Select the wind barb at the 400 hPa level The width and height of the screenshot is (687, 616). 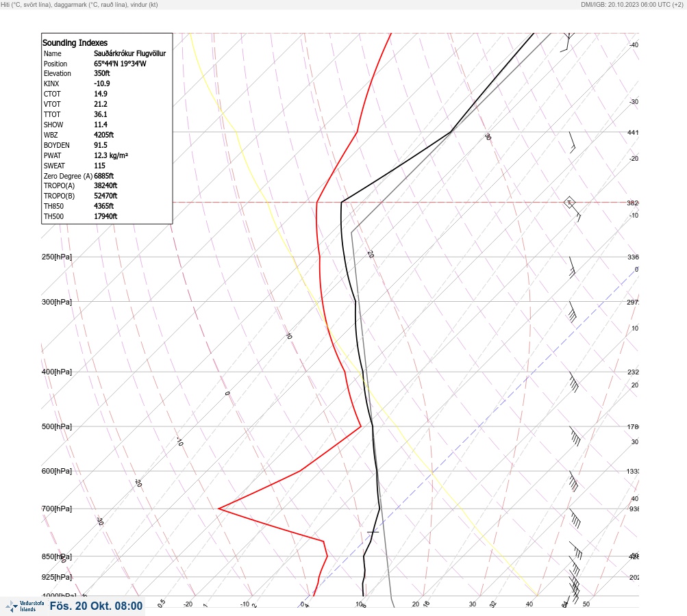pos(574,382)
